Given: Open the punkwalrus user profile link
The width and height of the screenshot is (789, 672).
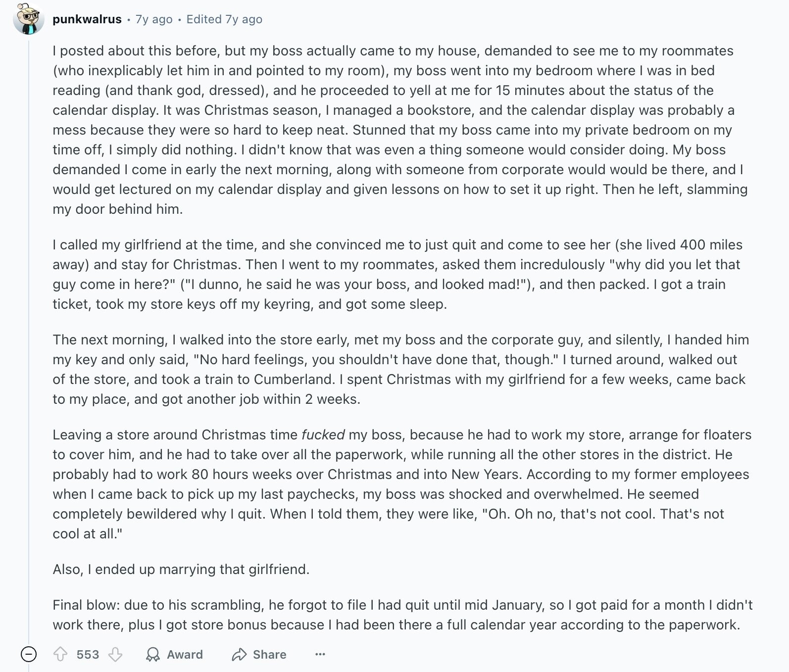Looking at the screenshot, I should [x=87, y=19].
